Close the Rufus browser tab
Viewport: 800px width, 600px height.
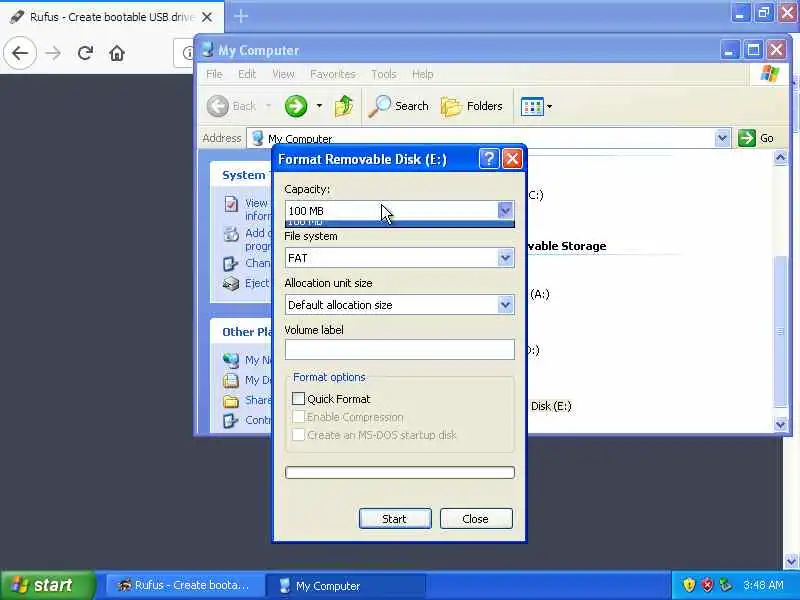pos(207,17)
